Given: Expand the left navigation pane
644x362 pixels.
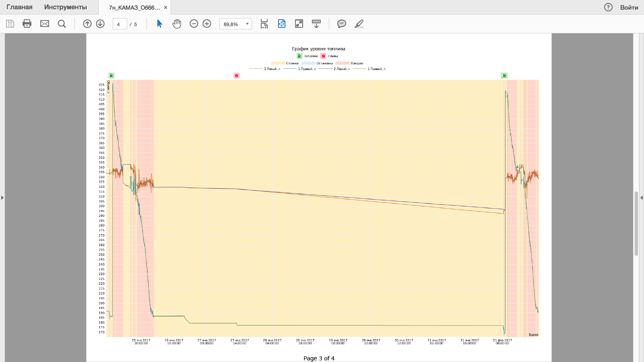Looking at the screenshot, I should [x=2, y=197].
